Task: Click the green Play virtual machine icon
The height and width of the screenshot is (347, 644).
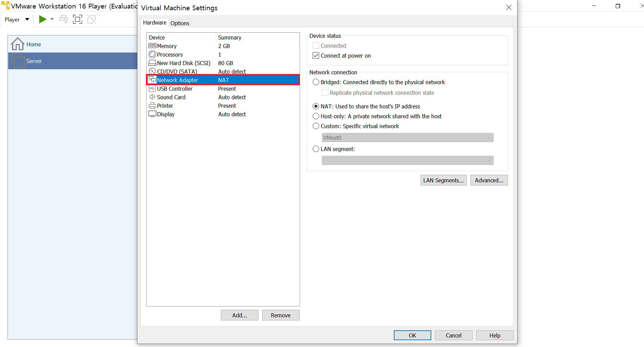Action: pyautogui.click(x=43, y=19)
